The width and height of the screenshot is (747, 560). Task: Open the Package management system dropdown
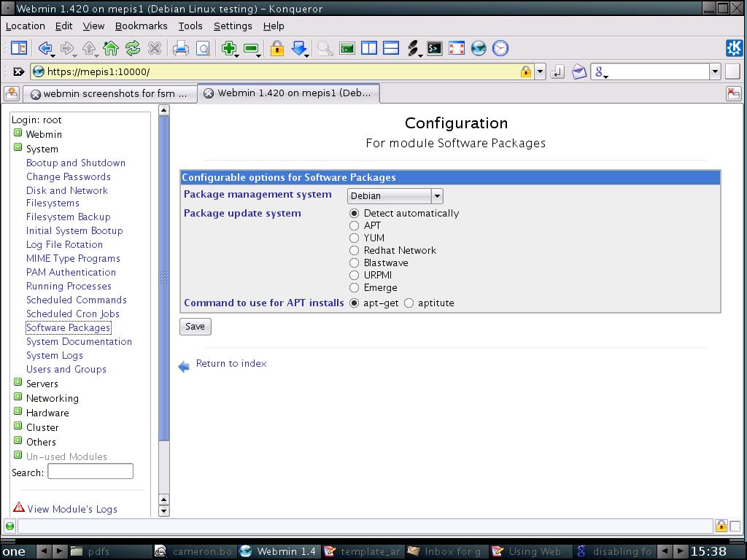395,195
